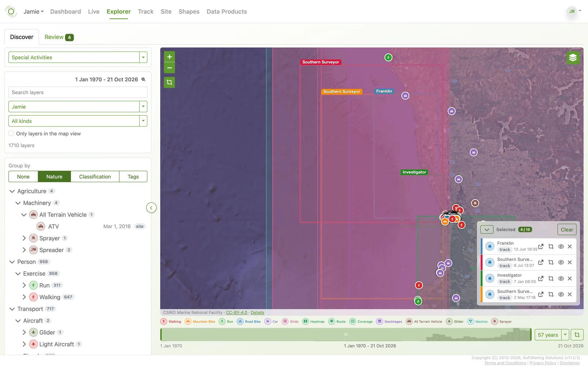Open the map layers stack icon
This screenshot has height=368, width=588.
point(573,58)
